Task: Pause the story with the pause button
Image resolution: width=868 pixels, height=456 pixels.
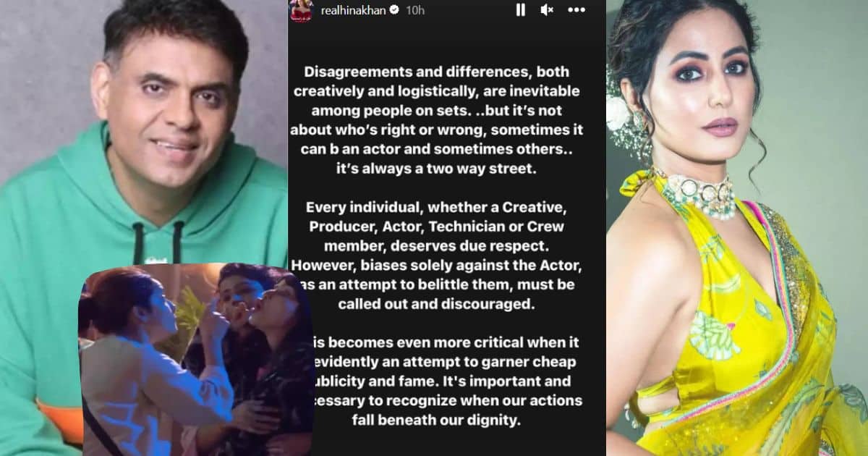Action: point(519,10)
